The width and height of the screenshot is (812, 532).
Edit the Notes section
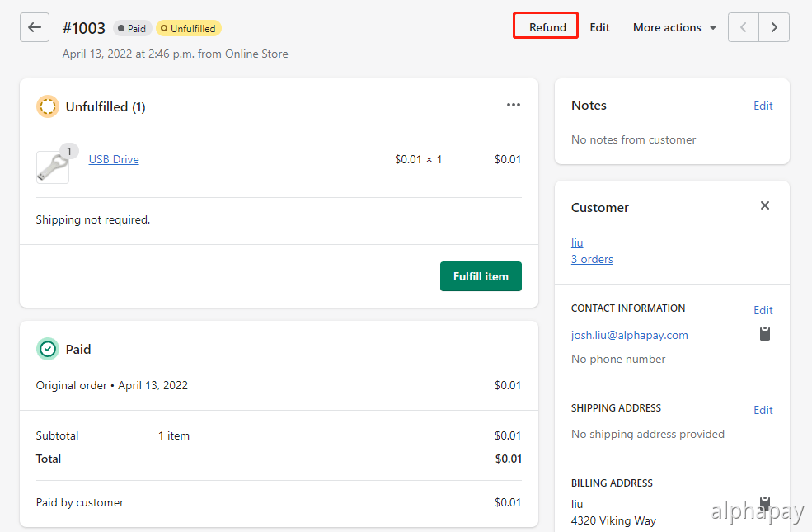point(763,106)
